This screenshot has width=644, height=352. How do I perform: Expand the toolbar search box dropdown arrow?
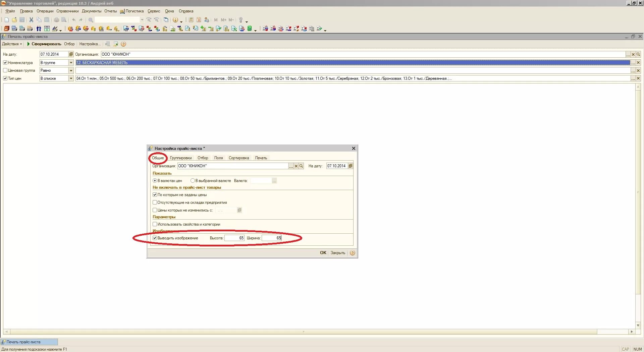coord(142,20)
